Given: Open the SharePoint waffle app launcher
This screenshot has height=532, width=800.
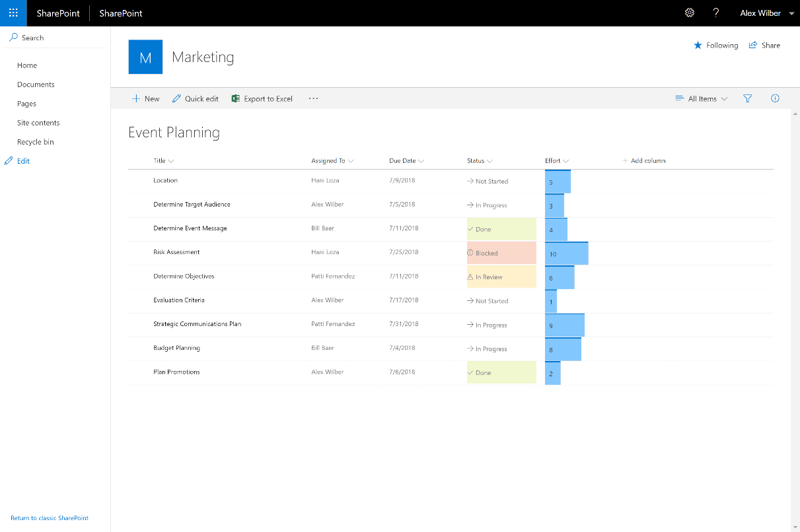Looking at the screenshot, I should click(x=13, y=13).
